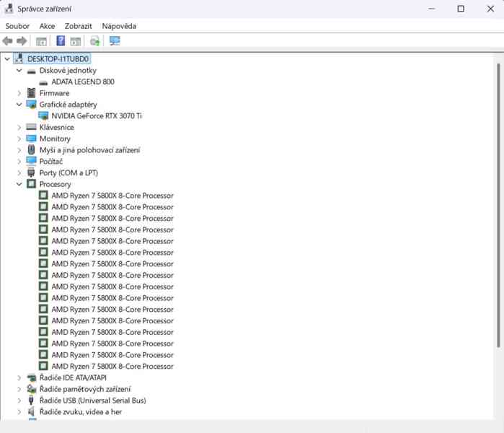The width and height of the screenshot is (504, 433).
Task: Close the Správce zařízení window
Action: pos(490,9)
